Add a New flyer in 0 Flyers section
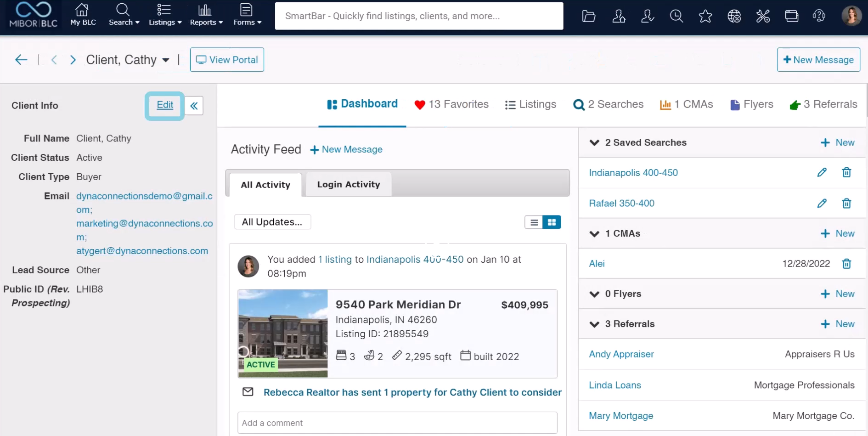Screen dimensions: 868x436 coord(838,294)
